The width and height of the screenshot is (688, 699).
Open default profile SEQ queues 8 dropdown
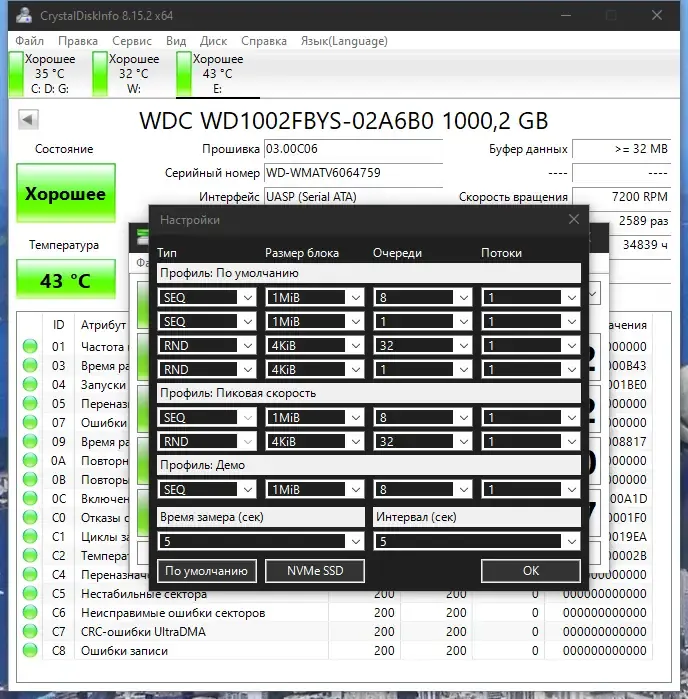[x=423, y=297]
